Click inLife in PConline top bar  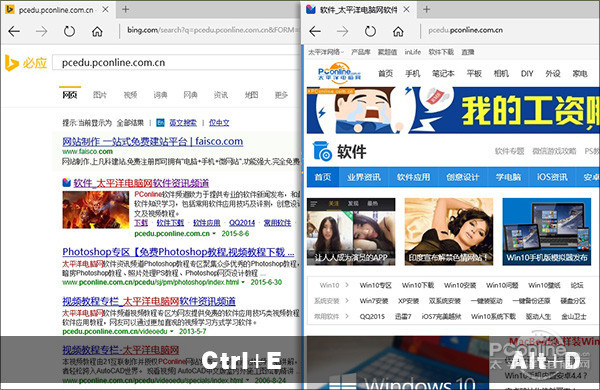[413, 52]
